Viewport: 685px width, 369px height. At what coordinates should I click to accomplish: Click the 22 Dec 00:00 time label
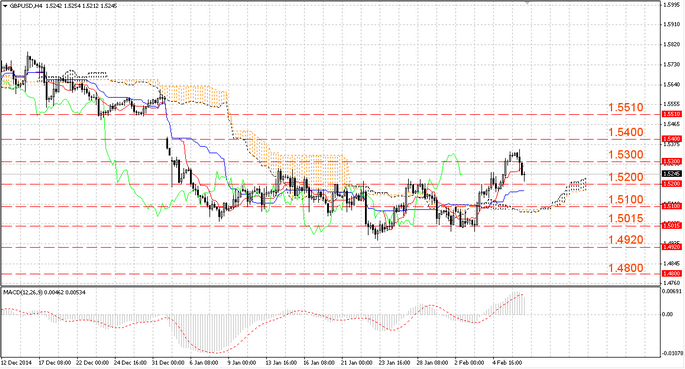coord(93,363)
